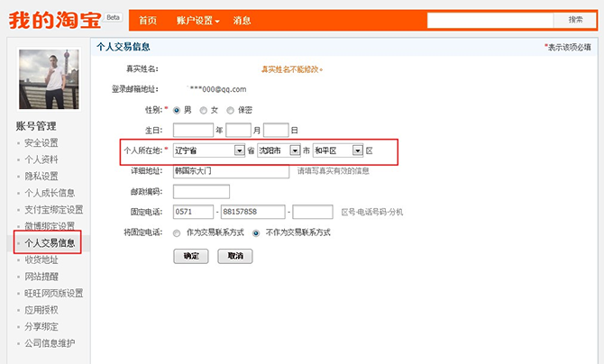This screenshot has width=604, height=364.
Task: Select 不作为交易联系方式 radio button
Action: point(256,233)
